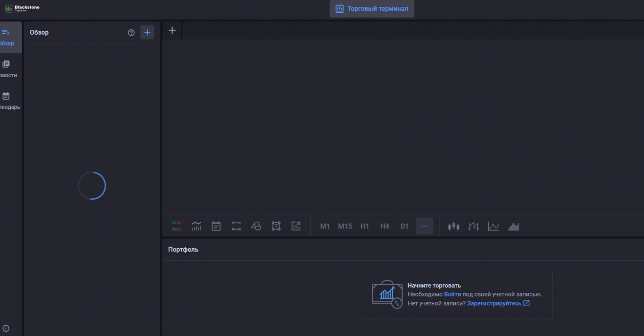Screen dimensions: 644x336
Task: Open help for the Обзор panel
Action: (x=131, y=33)
